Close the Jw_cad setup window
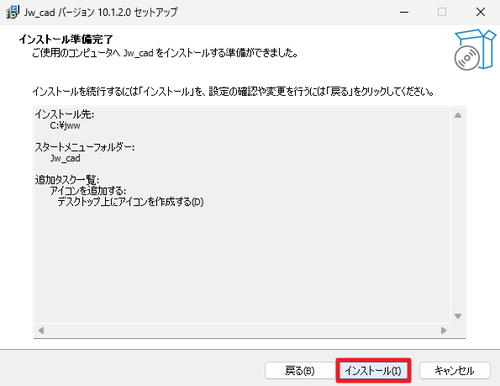 480,12
